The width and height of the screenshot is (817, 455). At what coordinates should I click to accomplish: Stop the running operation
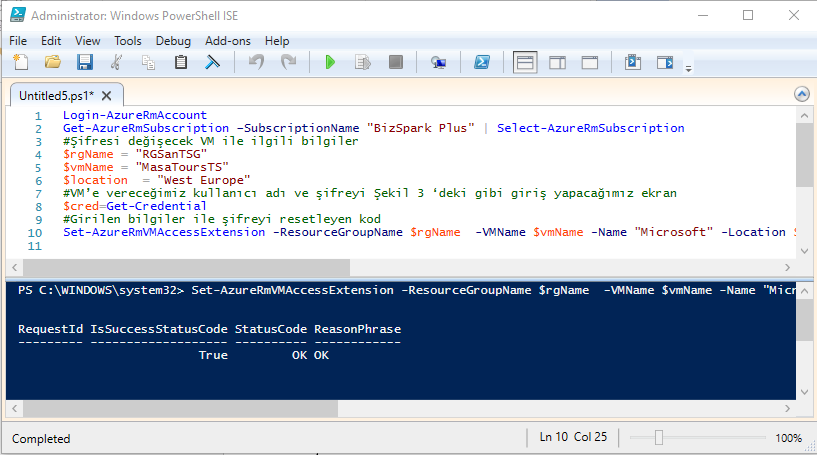pyautogui.click(x=395, y=63)
